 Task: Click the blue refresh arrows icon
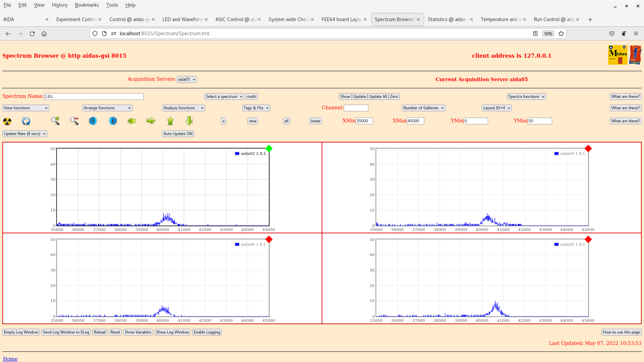[26, 121]
